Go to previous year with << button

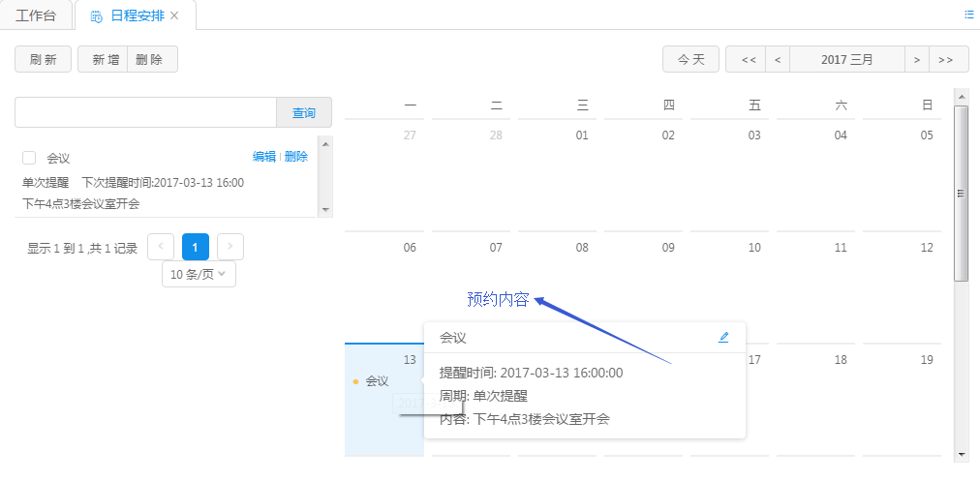(748, 60)
